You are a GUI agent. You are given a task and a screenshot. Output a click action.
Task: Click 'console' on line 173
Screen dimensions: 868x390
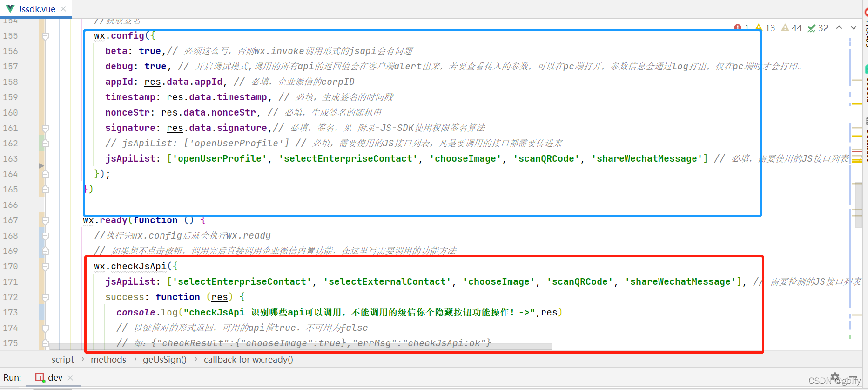pos(136,313)
